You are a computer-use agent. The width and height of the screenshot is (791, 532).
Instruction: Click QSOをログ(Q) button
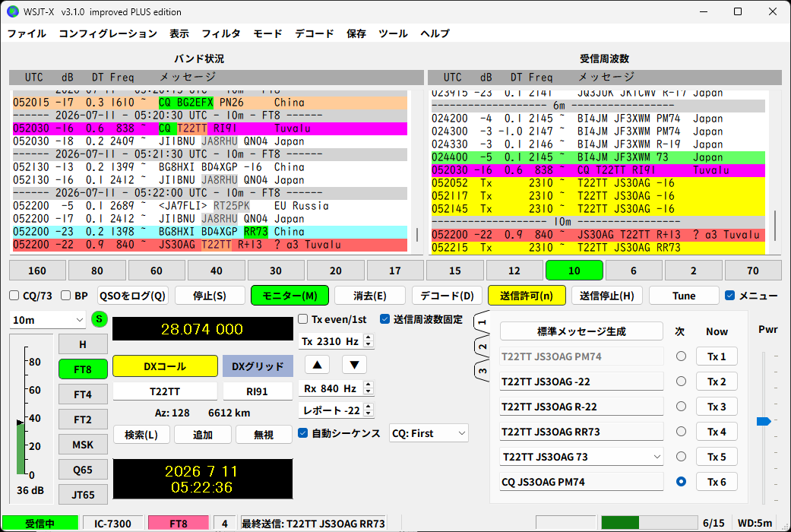click(133, 296)
